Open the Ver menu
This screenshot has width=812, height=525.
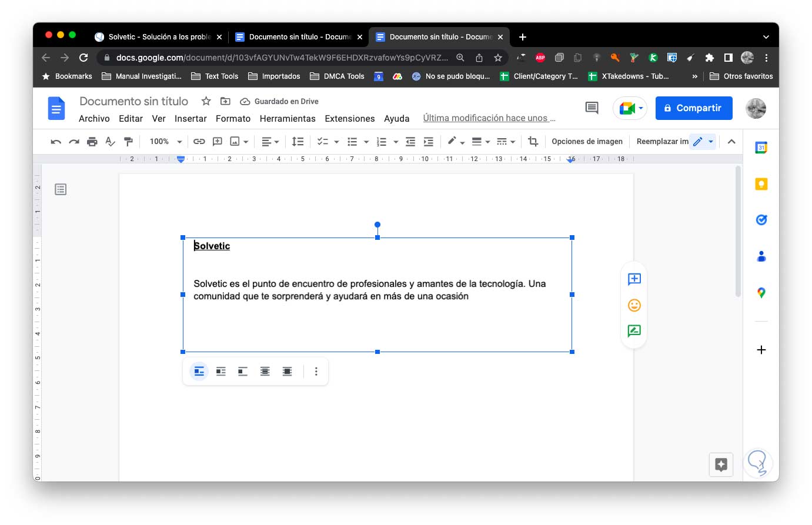[x=159, y=118]
